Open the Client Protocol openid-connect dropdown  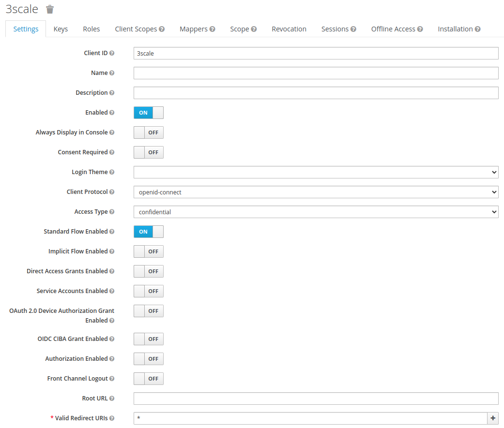click(x=316, y=192)
